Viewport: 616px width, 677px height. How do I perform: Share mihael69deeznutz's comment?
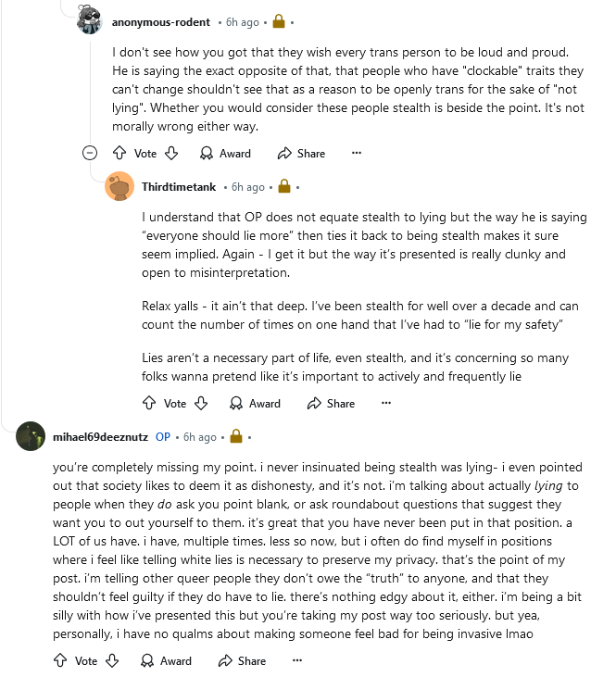click(242, 661)
